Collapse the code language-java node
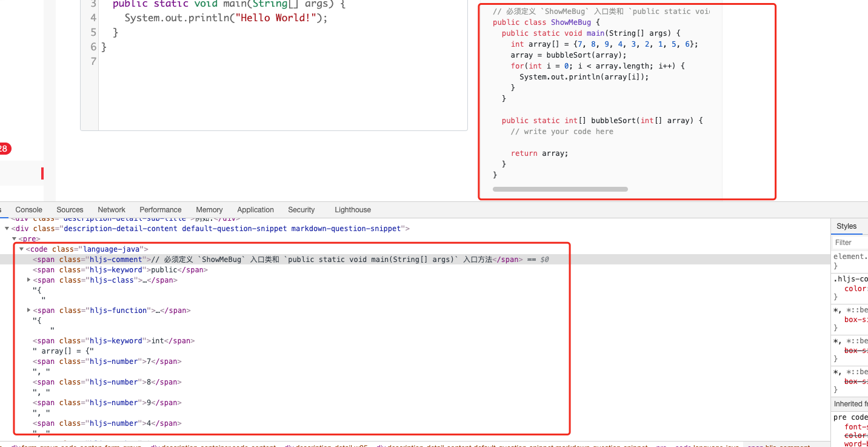The image size is (868, 447). coord(21,249)
